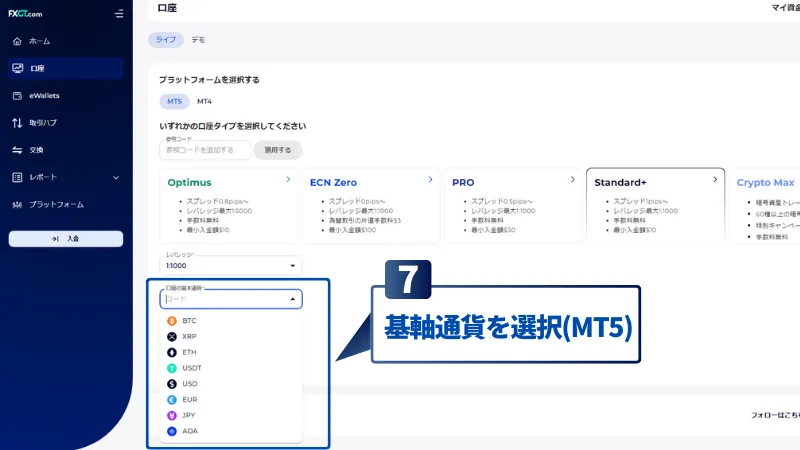This screenshot has height=450, width=800.
Task: Expand ECN Zero card chevron arrow
Action: point(431,180)
